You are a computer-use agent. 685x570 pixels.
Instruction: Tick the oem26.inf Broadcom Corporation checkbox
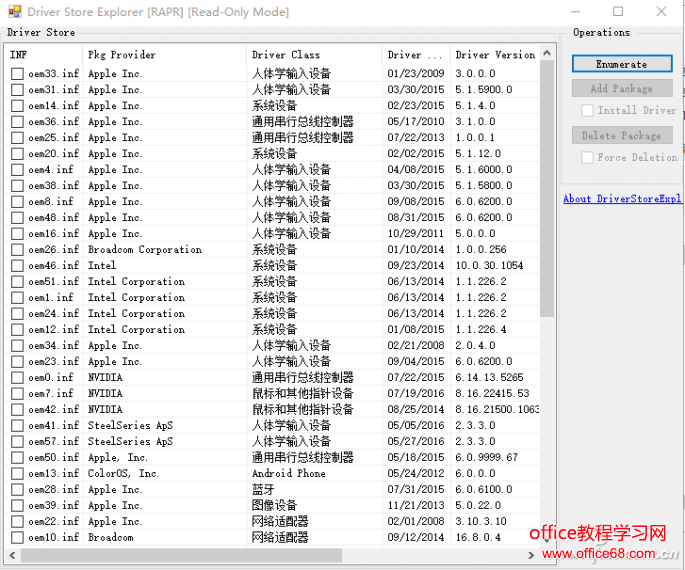[17, 250]
